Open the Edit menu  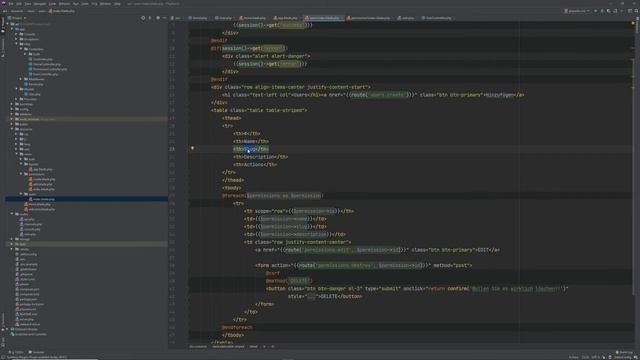(x=19, y=4)
